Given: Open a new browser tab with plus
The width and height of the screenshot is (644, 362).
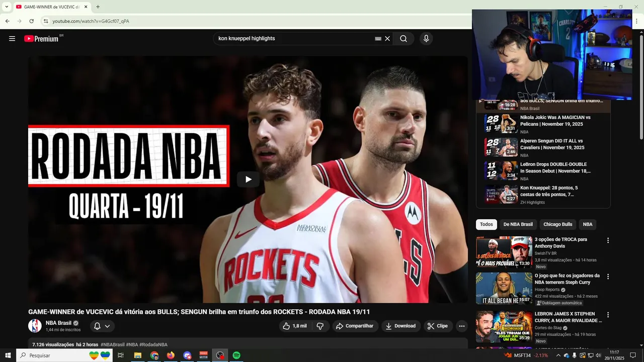Looking at the screenshot, I should pos(98,7).
